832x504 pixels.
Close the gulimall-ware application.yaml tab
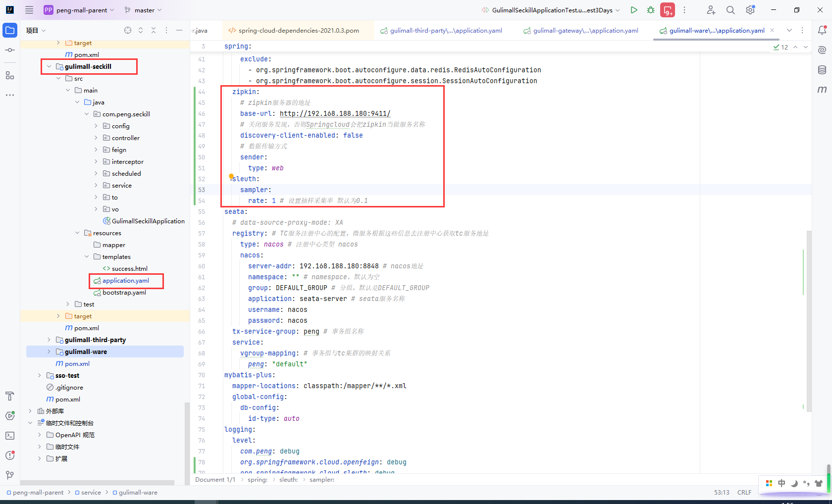tap(772, 30)
